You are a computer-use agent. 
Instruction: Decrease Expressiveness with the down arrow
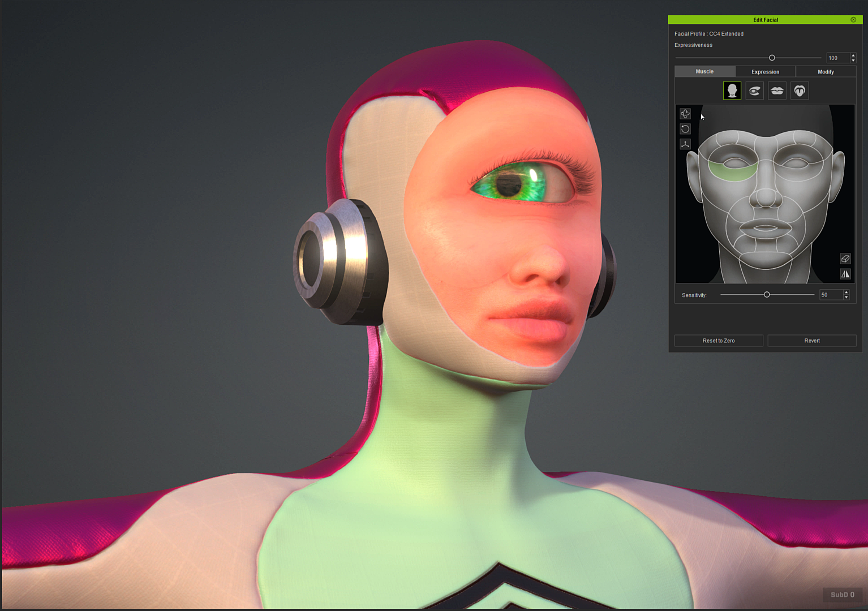[853, 60]
